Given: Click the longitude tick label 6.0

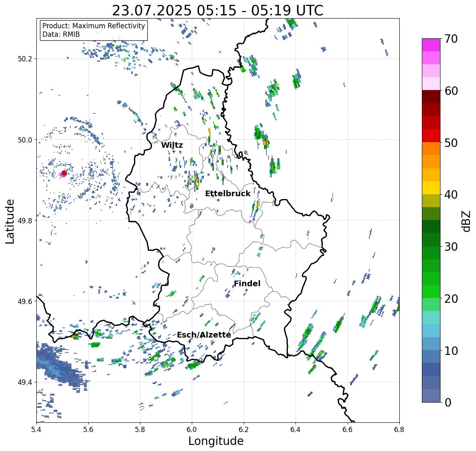Looking at the screenshot, I should (192, 429).
